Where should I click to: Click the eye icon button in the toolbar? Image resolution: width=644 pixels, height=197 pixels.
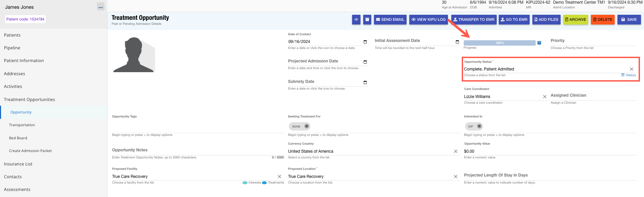(356, 19)
